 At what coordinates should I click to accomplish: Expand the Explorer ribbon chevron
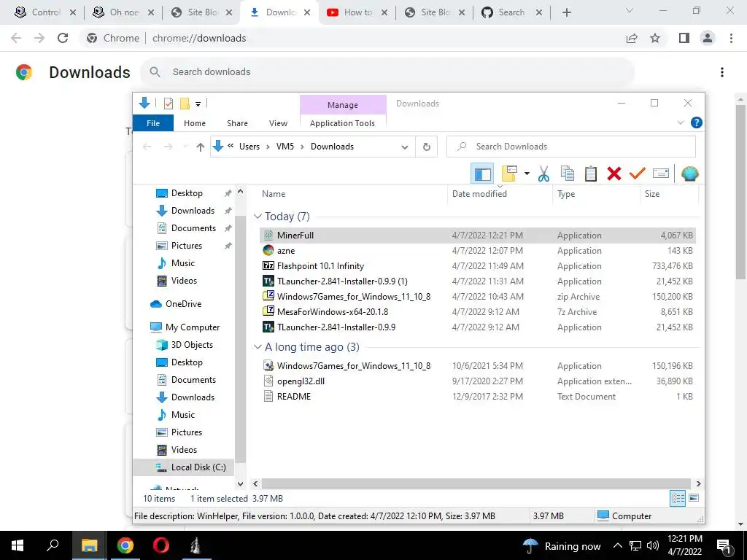(x=681, y=122)
